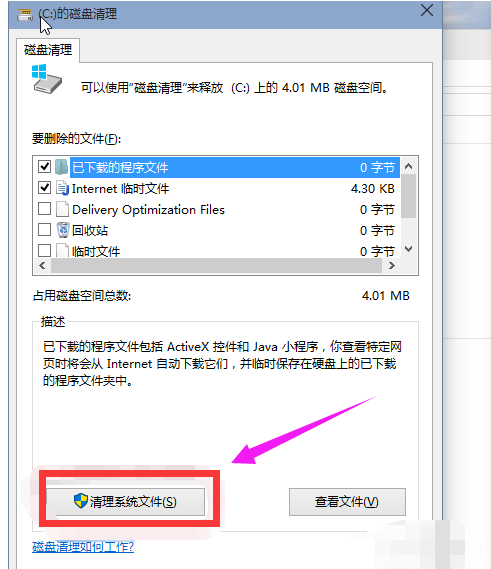491x569 pixels.
Task: Select the 磁盘清理 tab
Action: pos(48,50)
